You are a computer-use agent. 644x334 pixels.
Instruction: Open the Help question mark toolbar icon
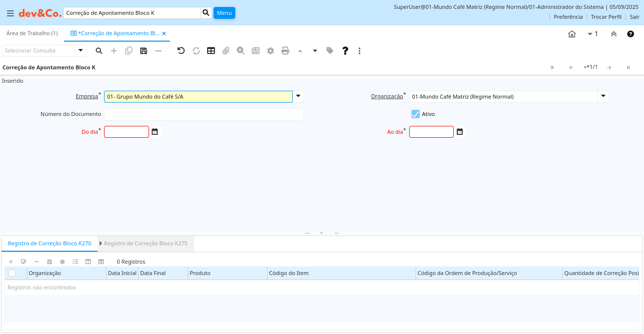click(x=345, y=51)
